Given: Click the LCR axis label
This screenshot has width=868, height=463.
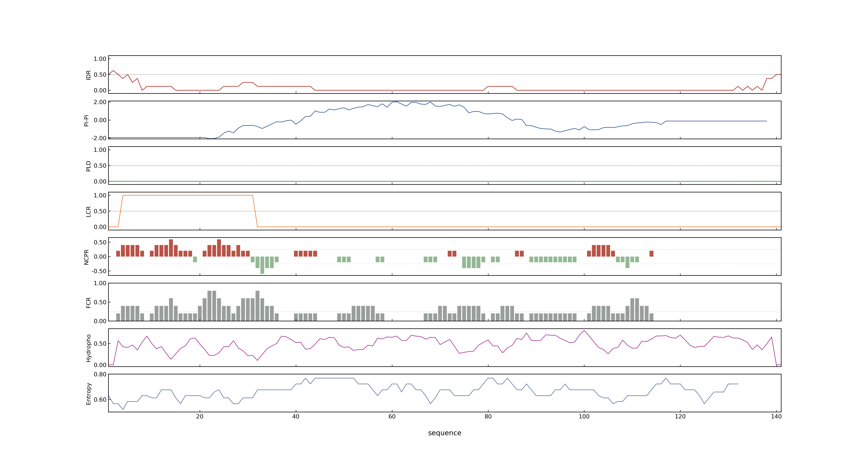Looking at the screenshot, I should click(x=88, y=211).
